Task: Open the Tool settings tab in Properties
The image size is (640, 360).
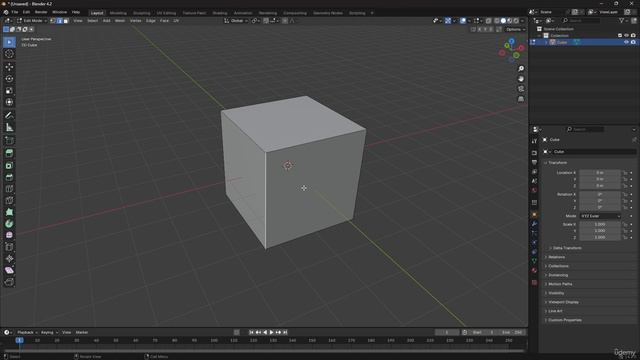Action: click(534, 141)
